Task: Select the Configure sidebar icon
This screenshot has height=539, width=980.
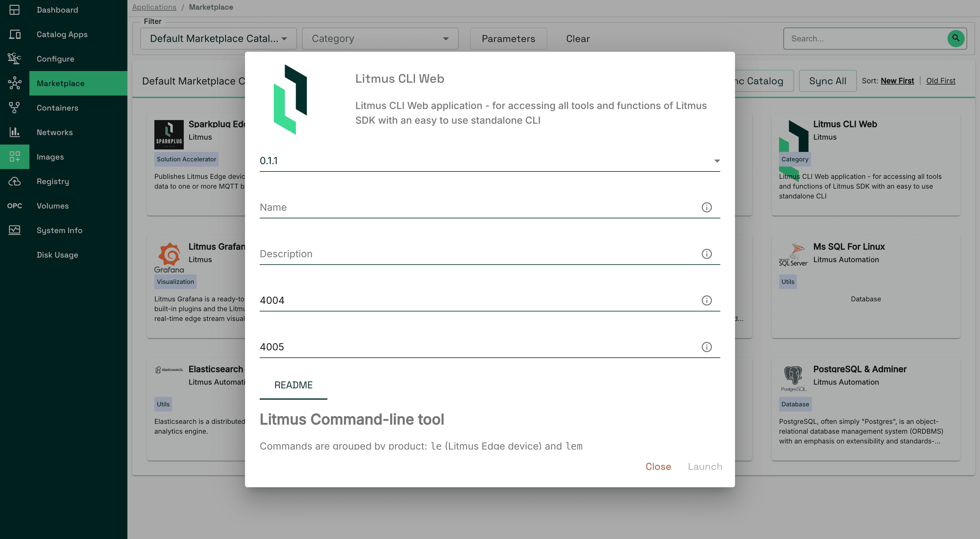Action: pyautogui.click(x=14, y=58)
